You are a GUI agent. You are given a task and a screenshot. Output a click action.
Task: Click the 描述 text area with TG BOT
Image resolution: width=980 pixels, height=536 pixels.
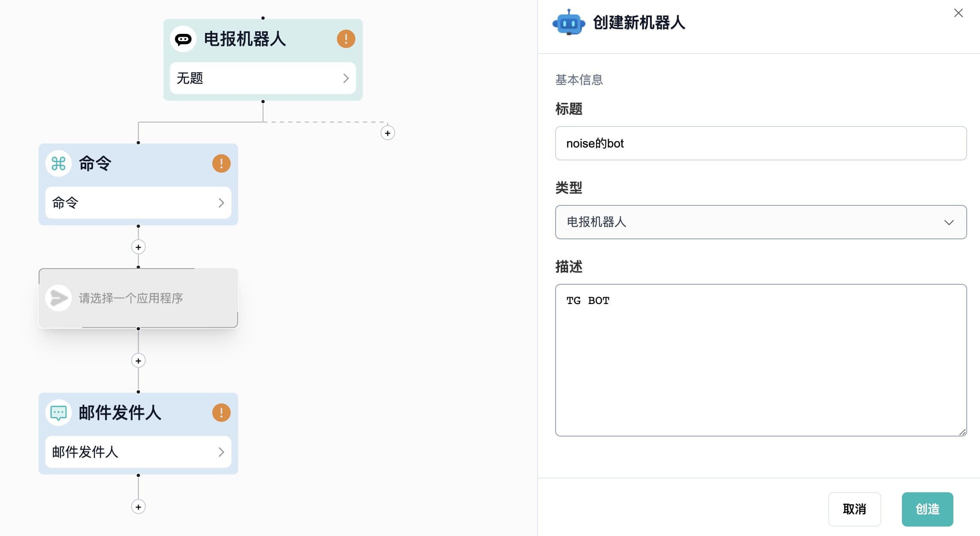pos(760,360)
